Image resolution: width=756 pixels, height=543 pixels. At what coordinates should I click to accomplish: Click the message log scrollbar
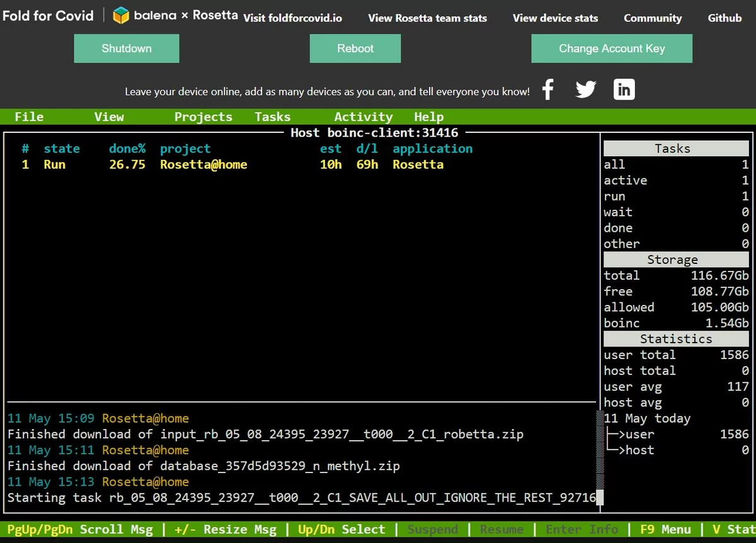(x=599, y=459)
